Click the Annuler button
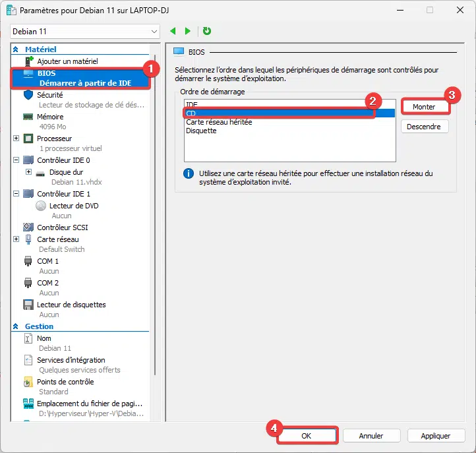 tap(371, 436)
